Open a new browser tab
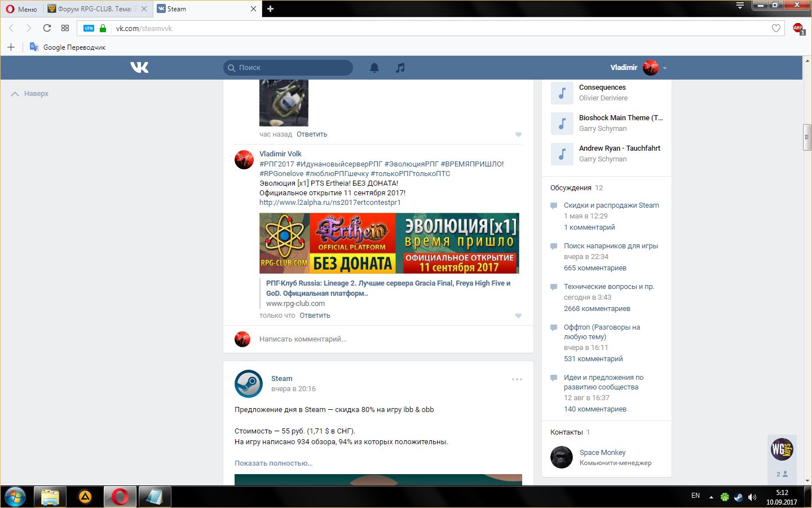The height and width of the screenshot is (508, 812). click(271, 9)
